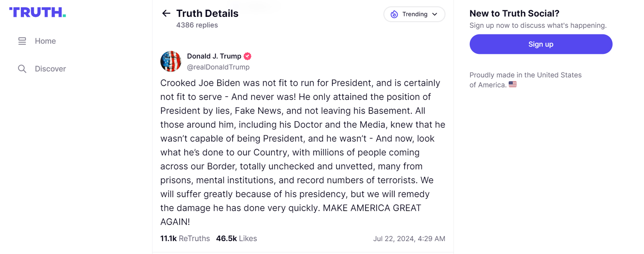Select Discover in the sidebar

50,69
